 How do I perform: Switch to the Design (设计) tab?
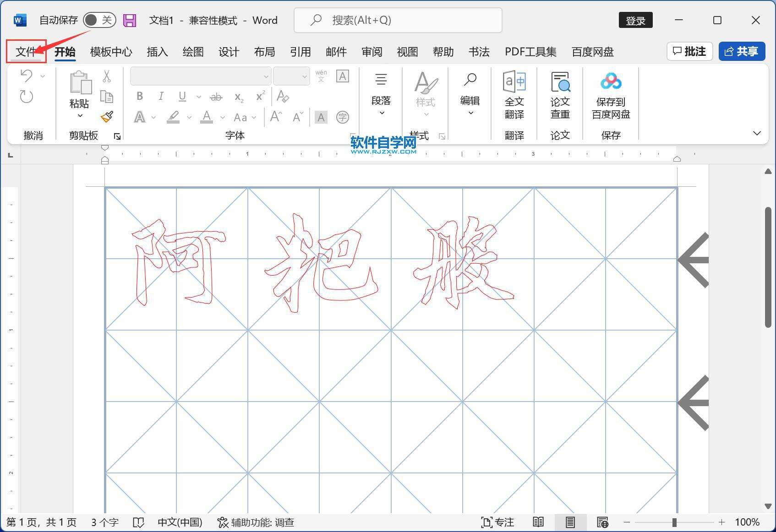tap(229, 52)
